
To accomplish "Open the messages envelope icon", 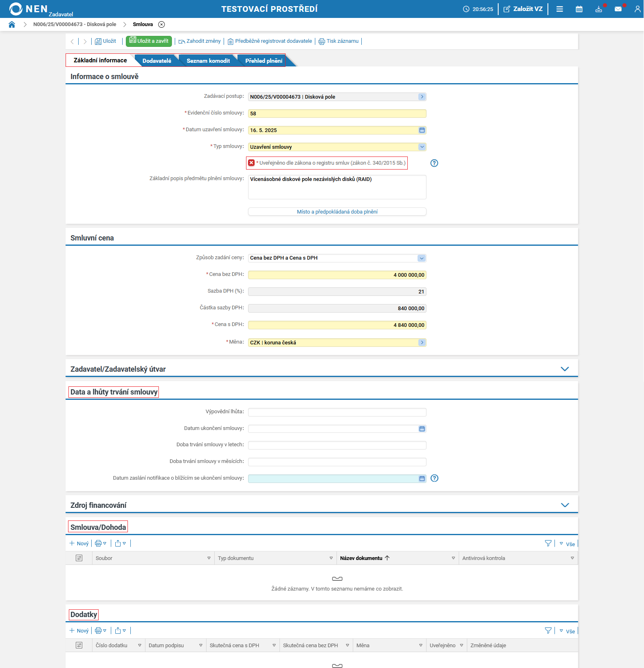I will tap(618, 9).
